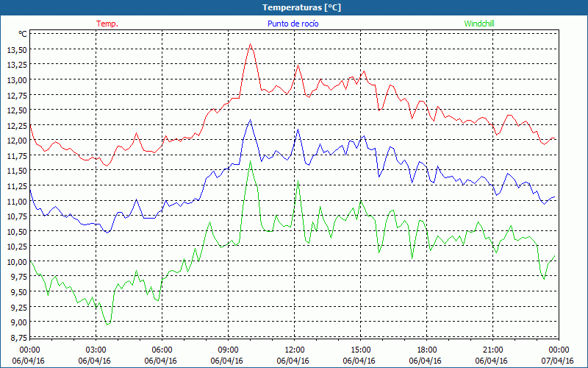Click the 03:00 time axis label
Screen dimensions: 588x368
pos(96,350)
